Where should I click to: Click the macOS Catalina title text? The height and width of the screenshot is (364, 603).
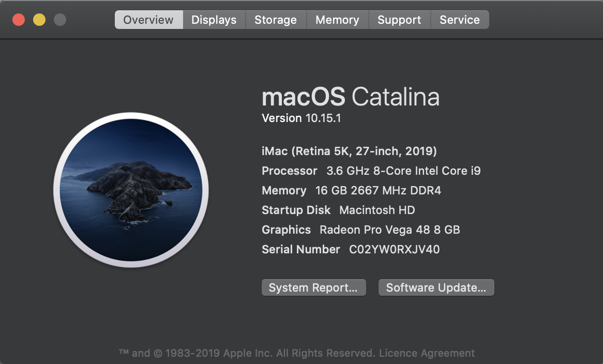click(351, 97)
